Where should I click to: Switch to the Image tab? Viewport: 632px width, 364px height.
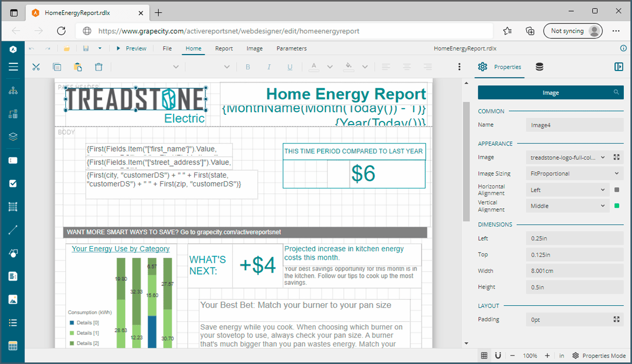coord(254,48)
